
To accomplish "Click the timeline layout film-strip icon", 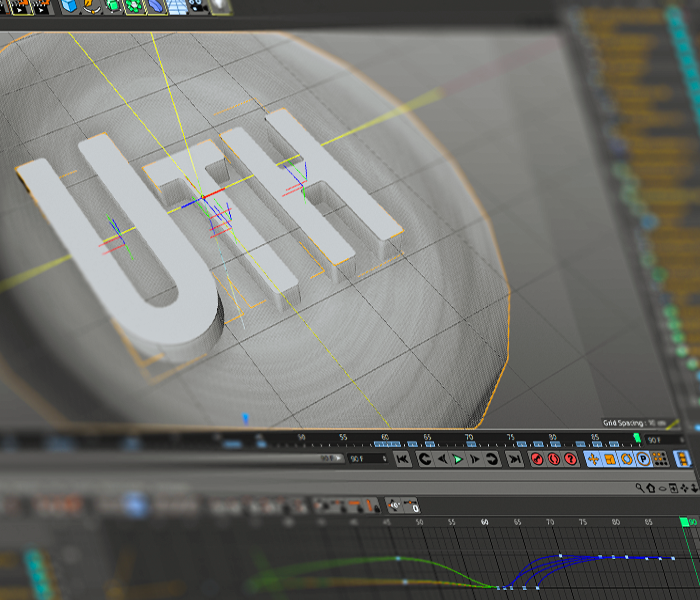I will tap(683, 459).
